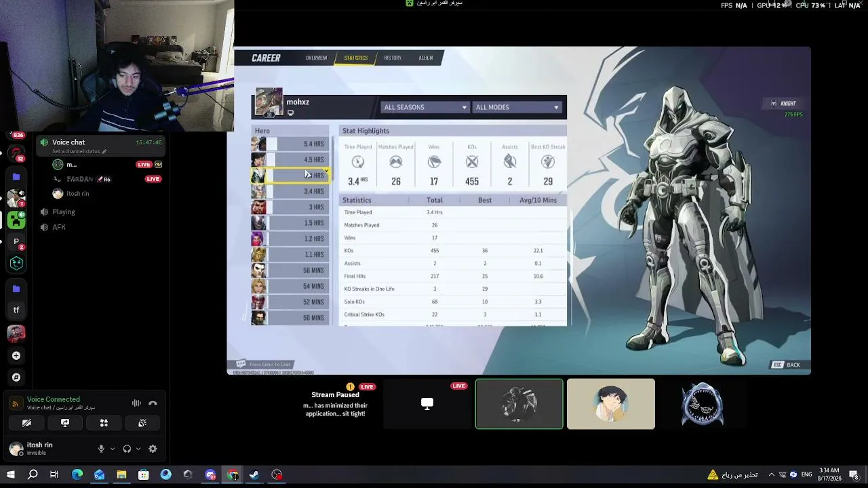Mute the Discord microphone
The image size is (868, 488).
pyautogui.click(x=101, y=449)
